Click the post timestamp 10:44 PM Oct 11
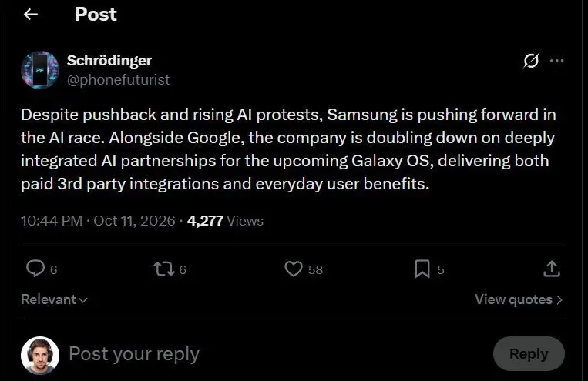Viewport: 588px width, 381px height. tap(98, 221)
